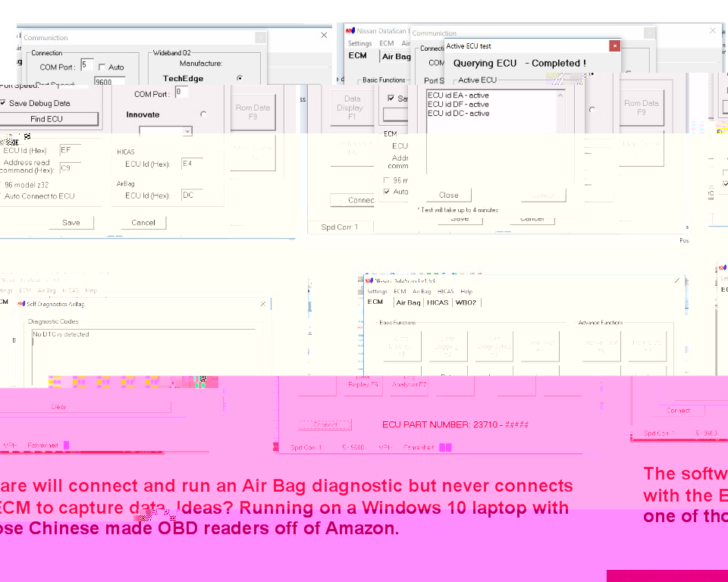The image size is (728, 582).
Task: Toggle the Save Debug Data checkbox
Action: 3,103
